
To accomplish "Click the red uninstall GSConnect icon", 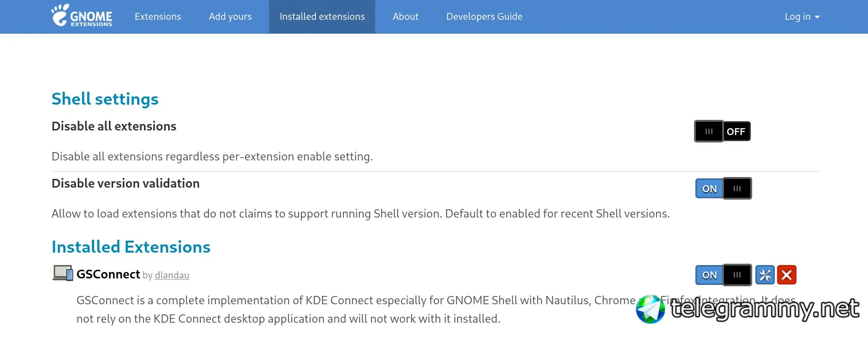I will 787,275.
